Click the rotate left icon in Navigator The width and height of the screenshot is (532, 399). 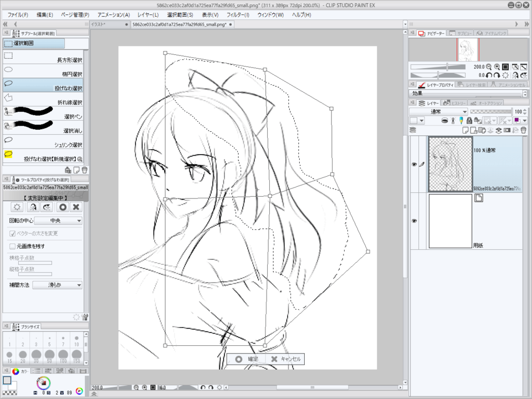[x=488, y=75]
